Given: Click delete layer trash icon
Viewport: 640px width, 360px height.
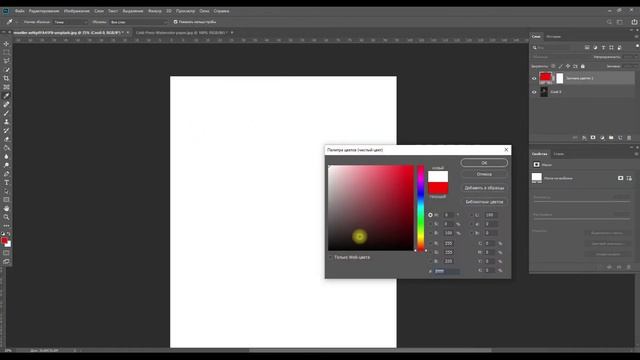Looking at the screenshot, I should [629, 138].
